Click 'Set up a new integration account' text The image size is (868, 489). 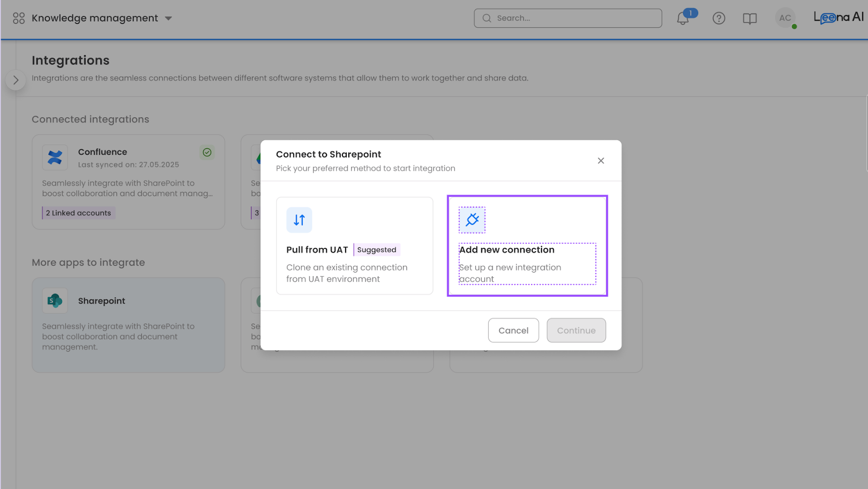(x=510, y=273)
